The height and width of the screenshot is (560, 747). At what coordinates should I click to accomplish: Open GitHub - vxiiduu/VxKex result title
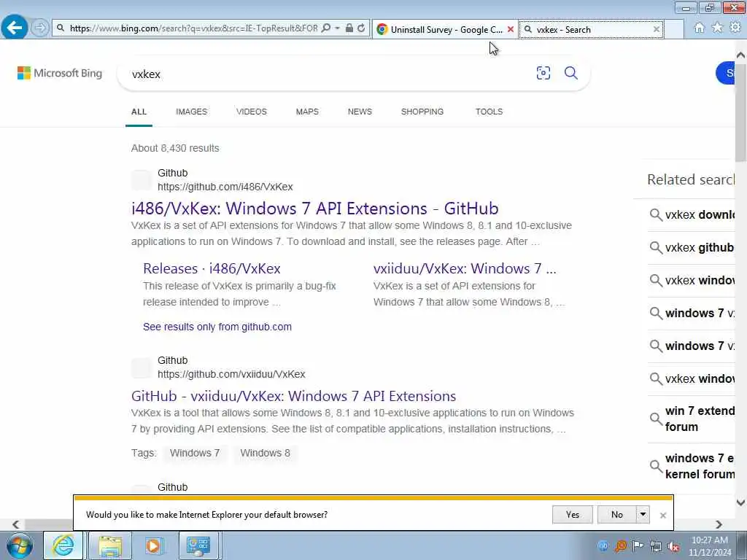click(x=293, y=396)
